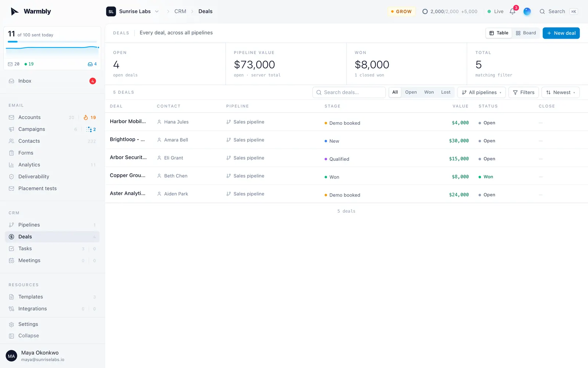This screenshot has height=368, width=588.
Task: Click the GROW plan badge
Action: (401, 11)
